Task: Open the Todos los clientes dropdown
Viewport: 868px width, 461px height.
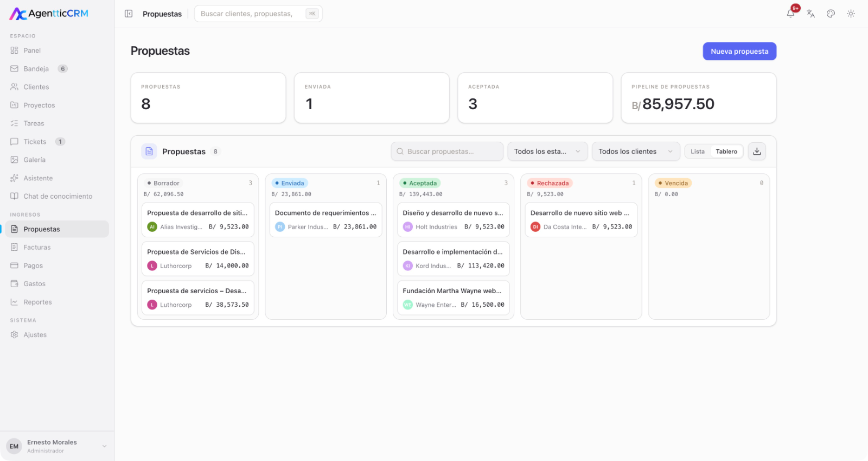Action: click(635, 151)
